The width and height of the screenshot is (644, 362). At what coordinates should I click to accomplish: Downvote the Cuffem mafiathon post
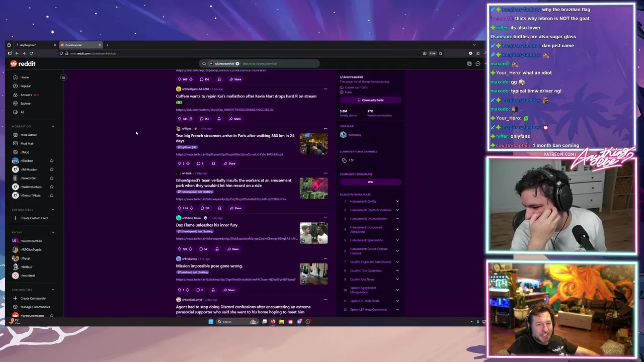point(191,119)
